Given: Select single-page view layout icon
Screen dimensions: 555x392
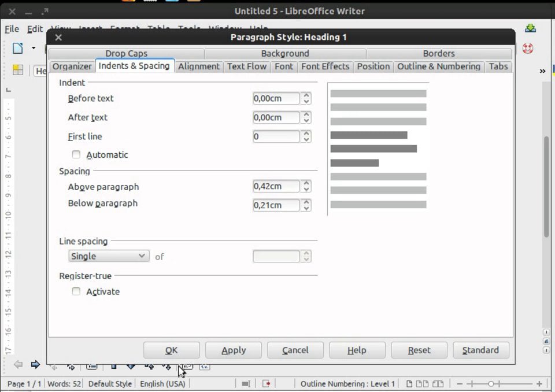Looking at the screenshot, I should (409, 383).
